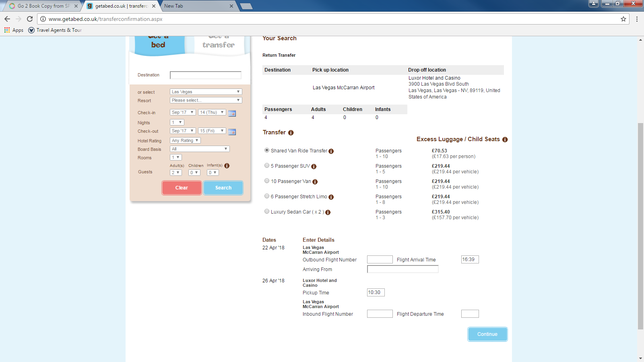Click the Outbound Flight Number field
Screen dimensions: 644x362
tap(380, 259)
